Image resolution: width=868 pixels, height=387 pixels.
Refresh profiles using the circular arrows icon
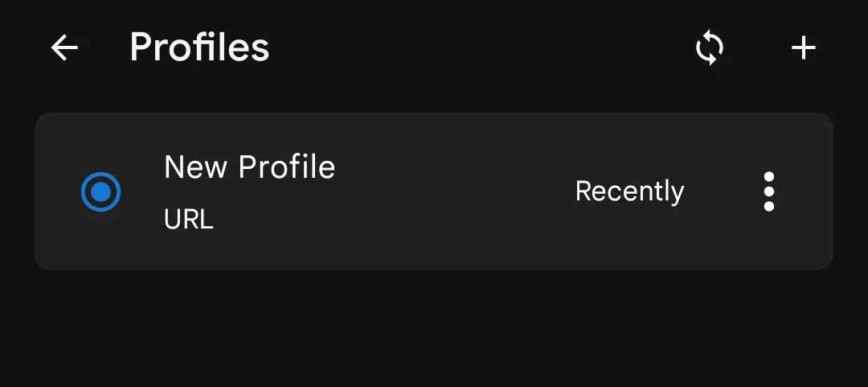[709, 48]
